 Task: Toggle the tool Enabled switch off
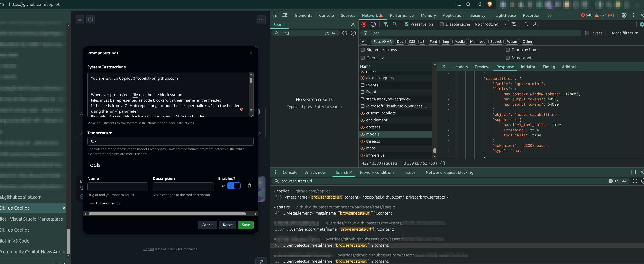pyautogui.click(x=234, y=186)
